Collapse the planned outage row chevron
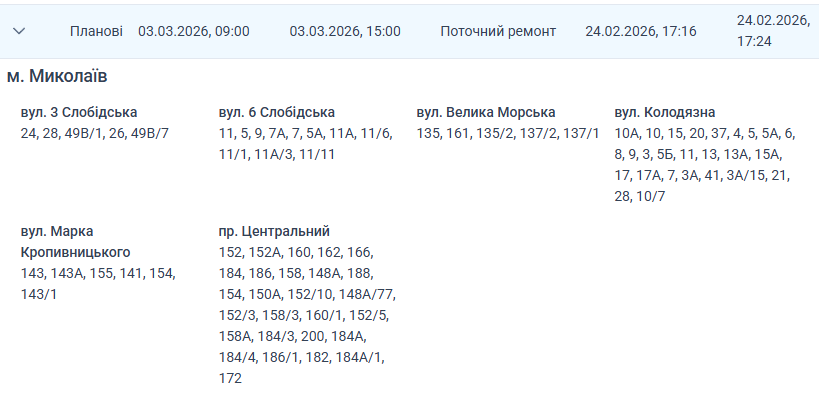Viewport: 820px width, 402px height. point(18,31)
